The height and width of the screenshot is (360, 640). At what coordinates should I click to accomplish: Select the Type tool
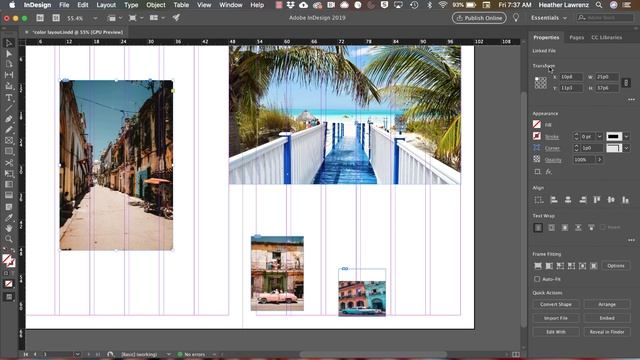(x=9, y=98)
